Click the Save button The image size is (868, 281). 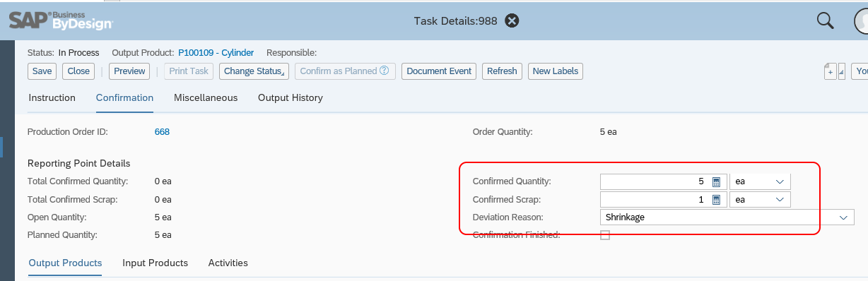(42, 71)
